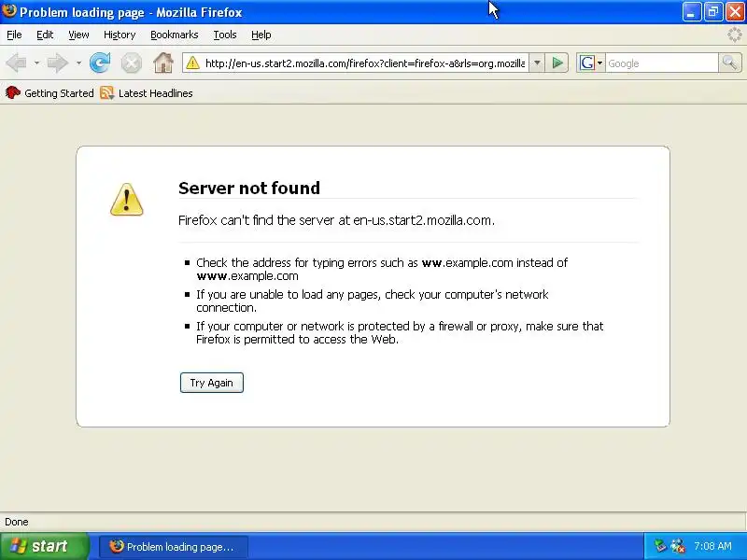Click the search magnifier button

[x=729, y=63]
